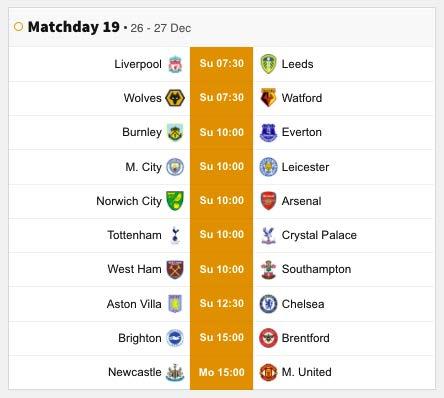The width and height of the screenshot is (444, 398).
Task: Select the Norwich City canary crest
Action: coord(175,201)
